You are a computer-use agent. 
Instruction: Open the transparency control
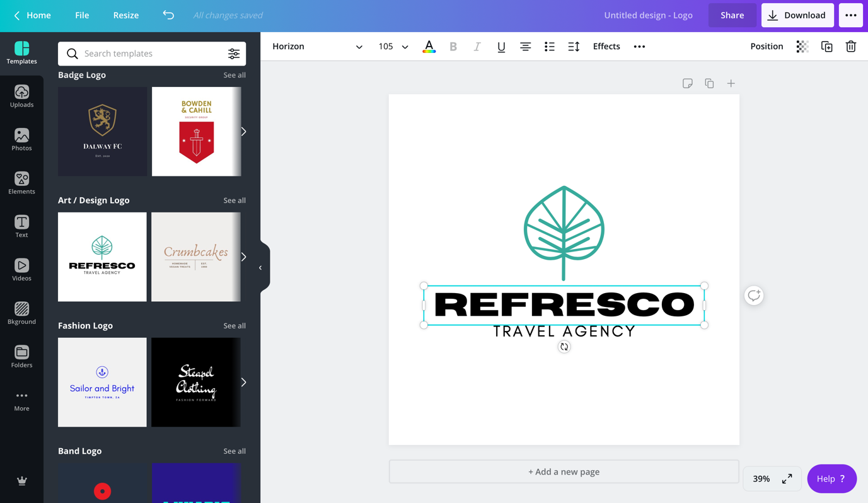click(802, 47)
